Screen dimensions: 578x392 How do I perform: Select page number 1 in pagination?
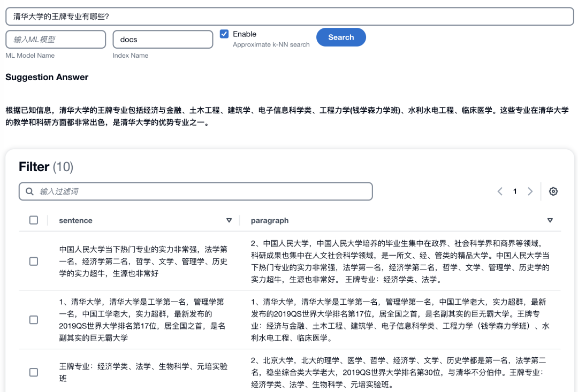click(x=515, y=191)
